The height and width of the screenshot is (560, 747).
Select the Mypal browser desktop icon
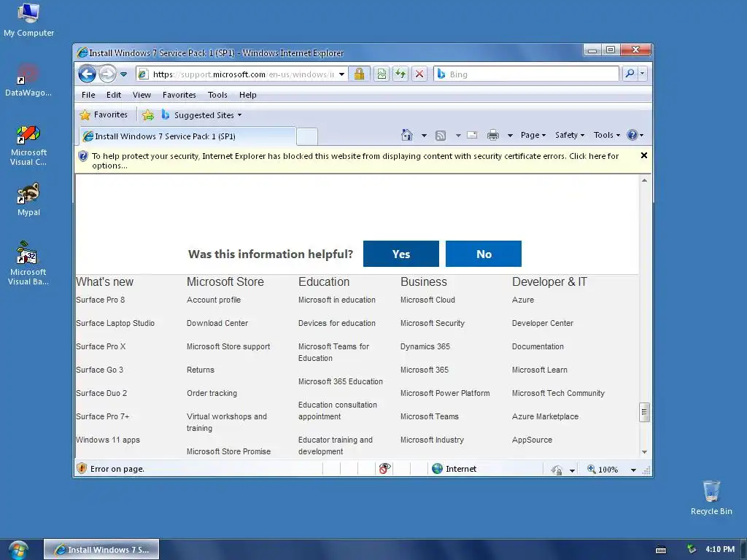[x=28, y=200]
